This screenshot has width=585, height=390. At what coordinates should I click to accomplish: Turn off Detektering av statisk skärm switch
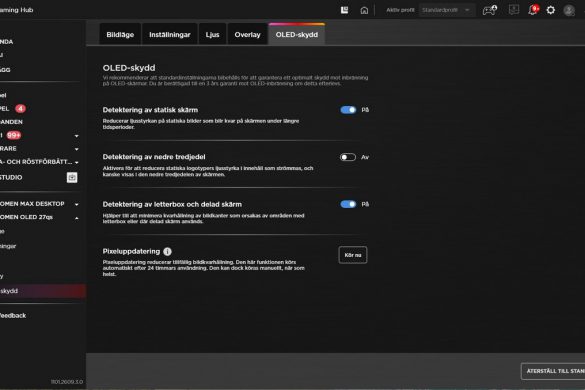click(x=348, y=110)
